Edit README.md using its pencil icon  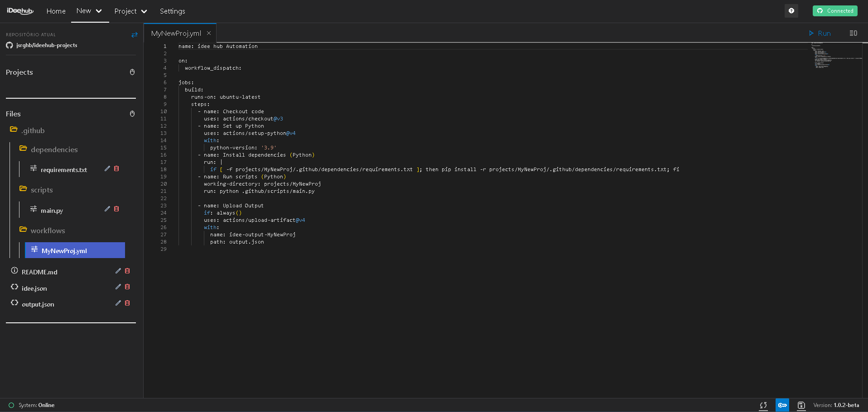click(118, 271)
